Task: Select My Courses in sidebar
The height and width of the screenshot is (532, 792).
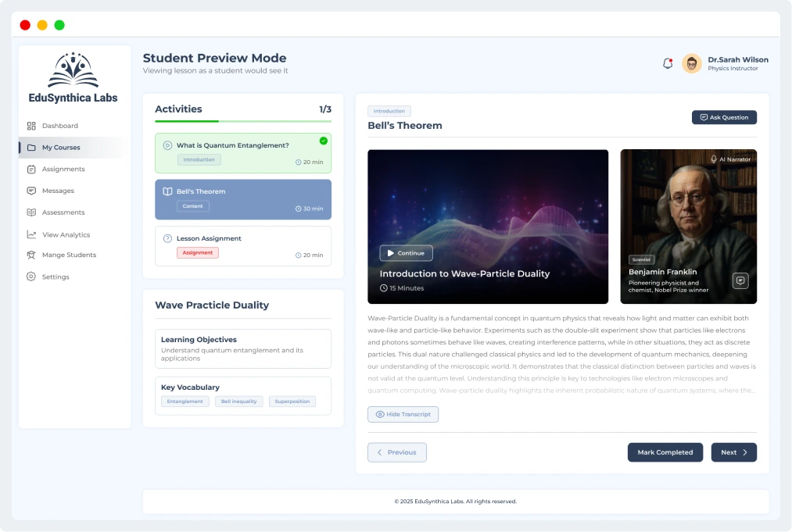Action: 61,148
